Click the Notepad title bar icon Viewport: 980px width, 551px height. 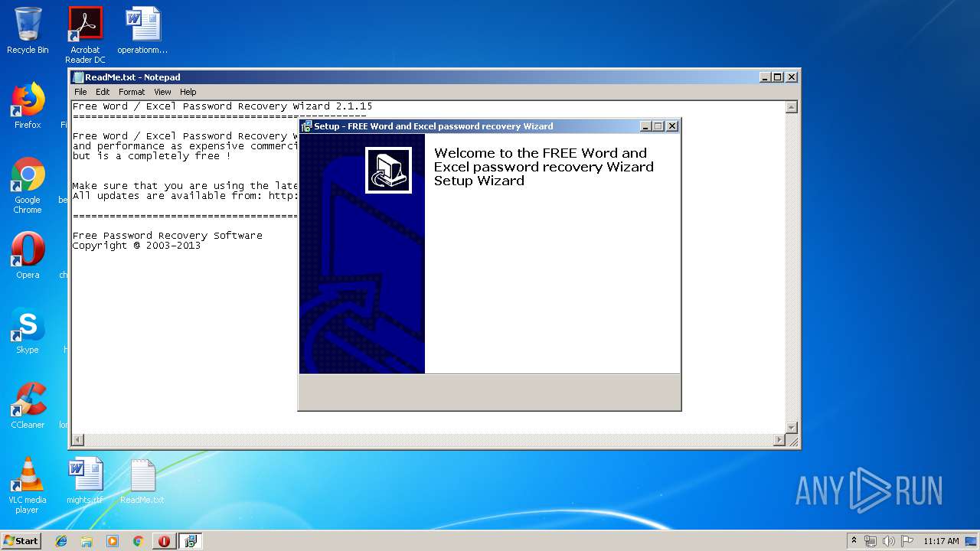point(77,77)
